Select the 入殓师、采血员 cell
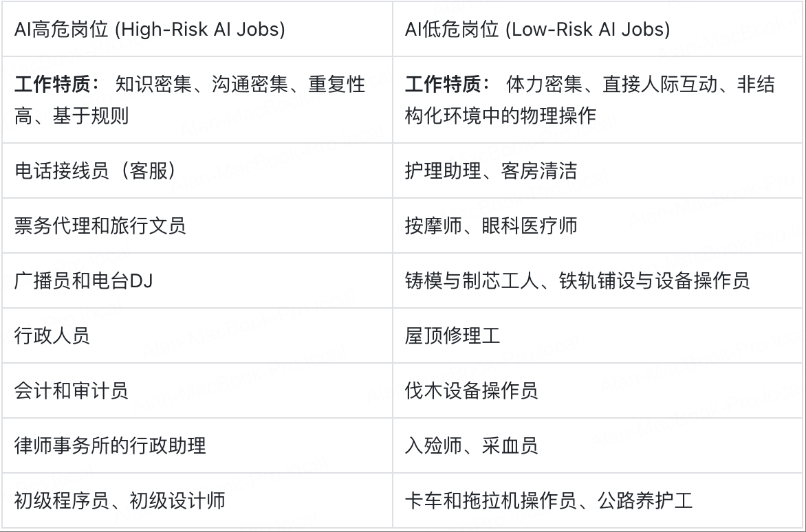The width and height of the screenshot is (806, 532). coord(598,445)
